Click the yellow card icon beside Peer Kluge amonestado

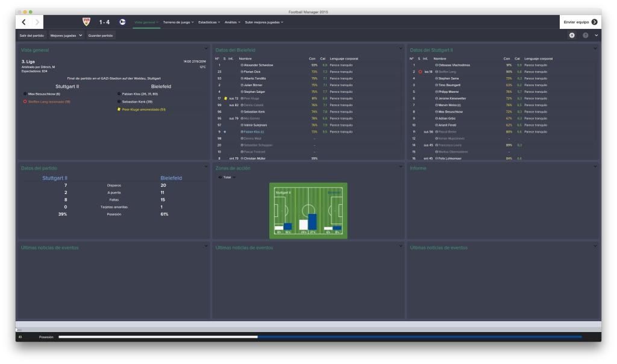(x=119, y=110)
